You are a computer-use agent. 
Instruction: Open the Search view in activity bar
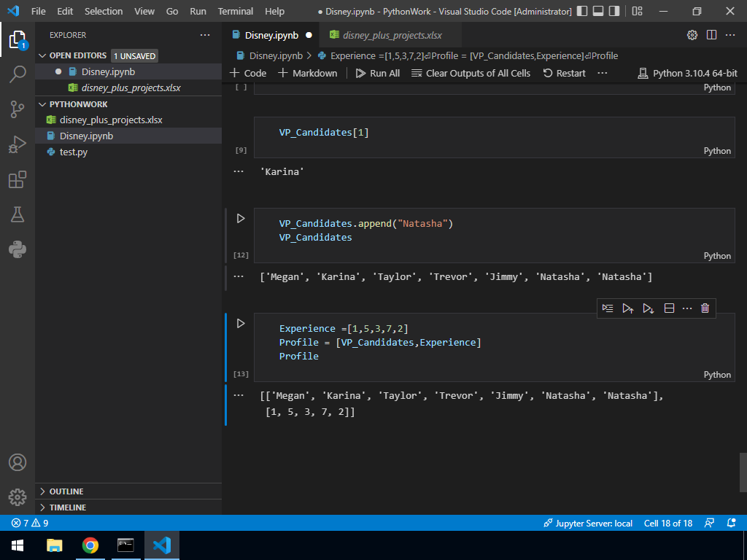[18, 74]
